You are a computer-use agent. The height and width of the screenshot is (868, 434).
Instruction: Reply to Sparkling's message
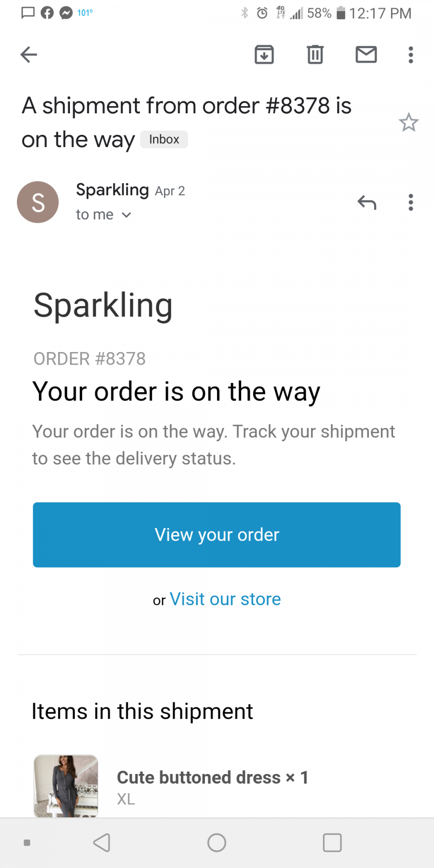click(x=366, y=203)
